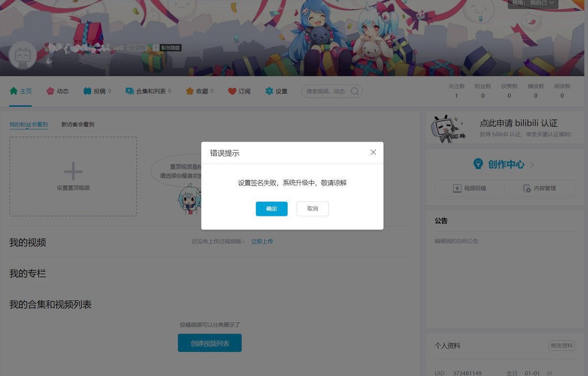This screenshot has width=588, height=376.
Task: Confirm the error dialog with 确定
Action: coord(271,209)
